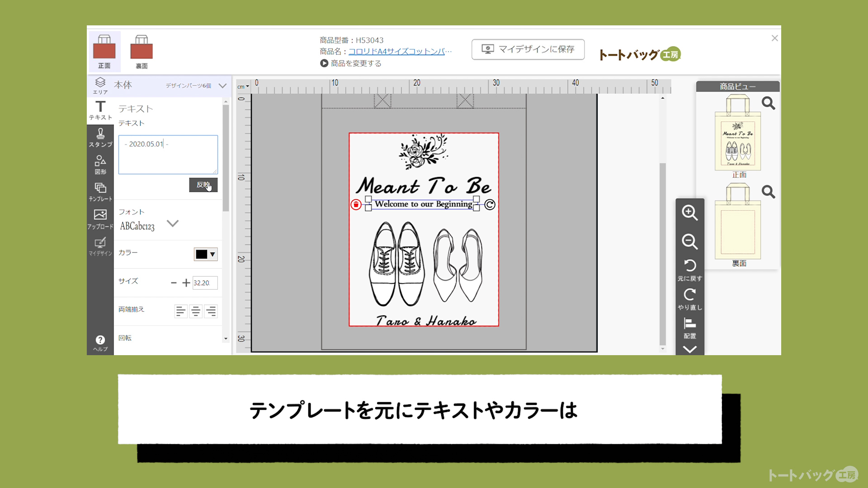Image resolution: width=868 pixels, height=488 pixels.
Task: Magnify the 裏面 product view preview
Action: click(769, 192)
